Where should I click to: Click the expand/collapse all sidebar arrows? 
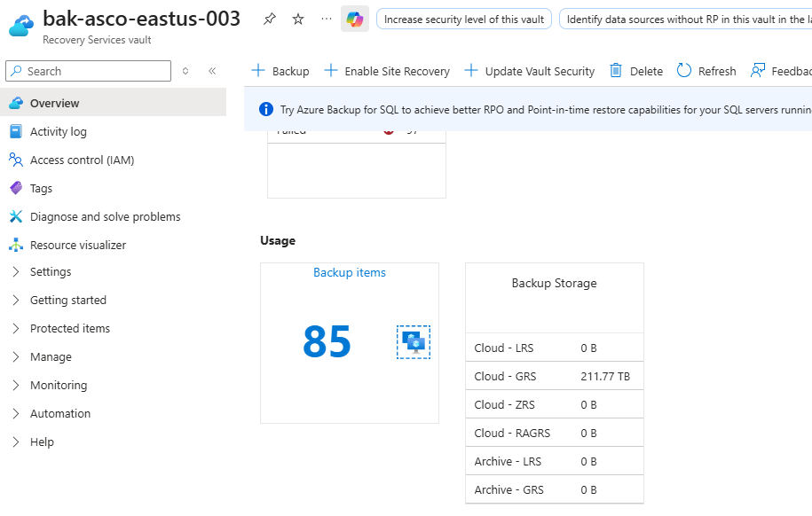pyautogui.click(x=185, y=71)
